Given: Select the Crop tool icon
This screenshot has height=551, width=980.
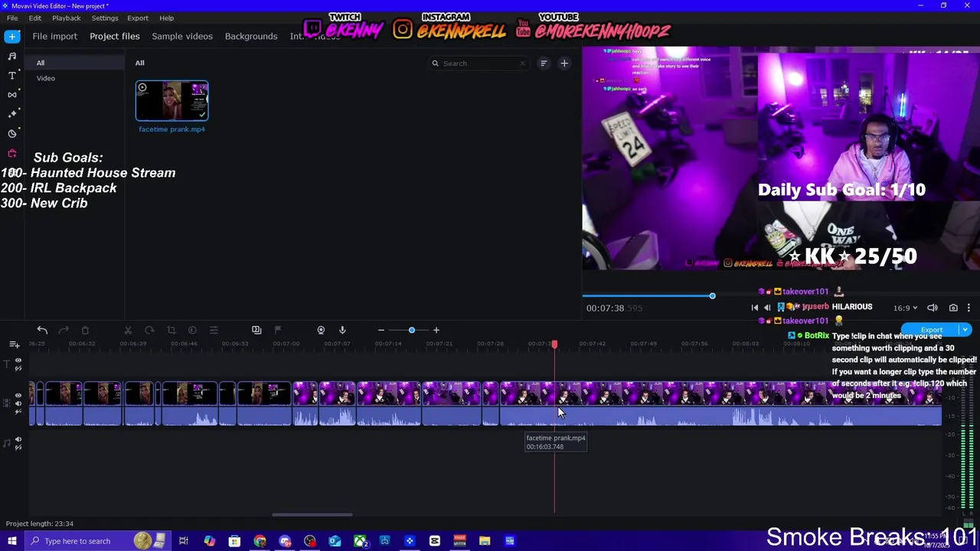Looking at the screenshot, I should pyautogui.click(x=171, y=330).
